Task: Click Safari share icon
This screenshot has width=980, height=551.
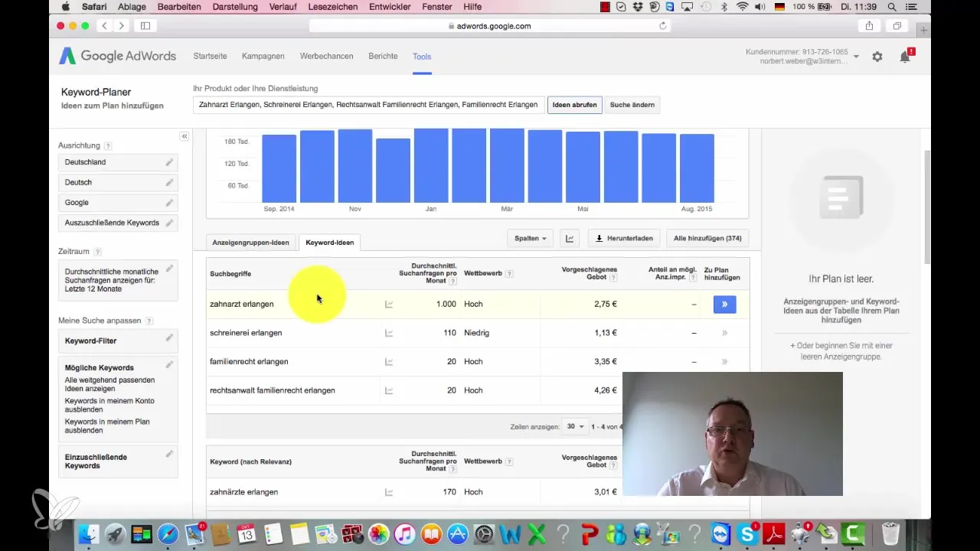Action: coord(870,25)
